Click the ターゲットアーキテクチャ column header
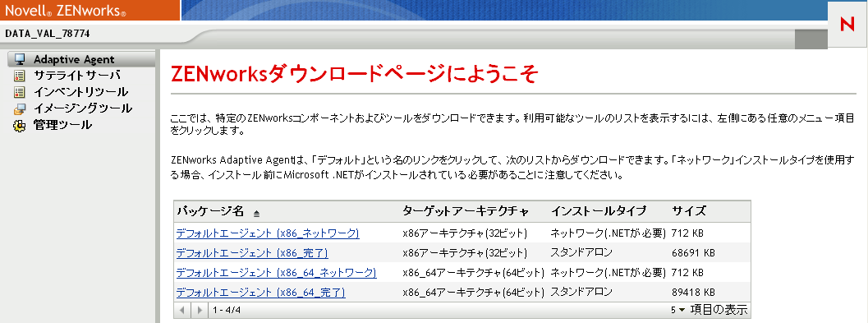868x323 pixels. tap(466, 211)
